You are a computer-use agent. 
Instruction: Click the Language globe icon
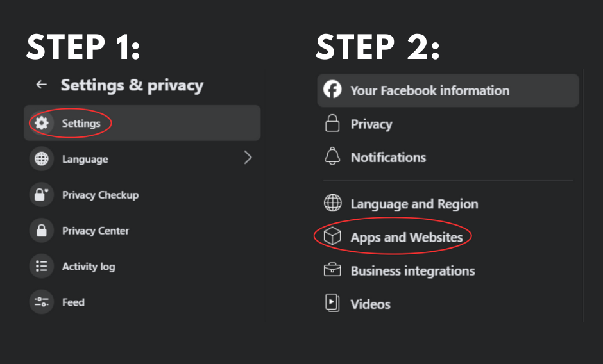(42, 159)
